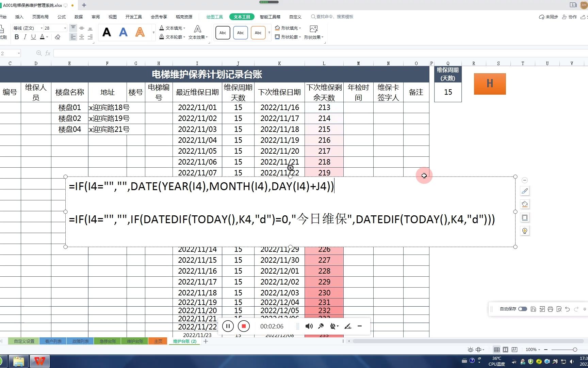588x368 pixels.
Task: Open the shape outline side tool
Action: coord(525,217)
